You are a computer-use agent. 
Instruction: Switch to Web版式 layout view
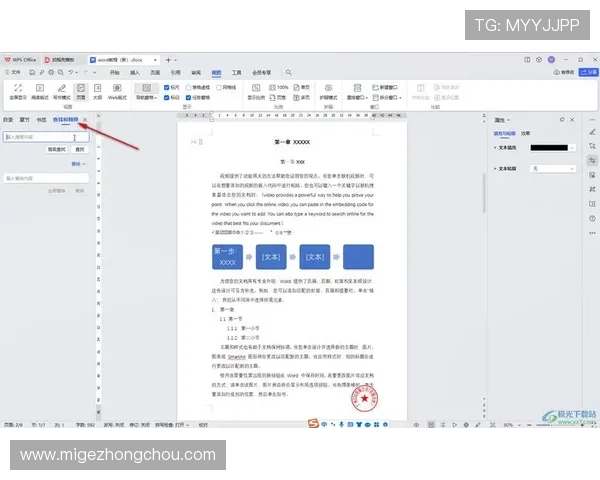[118, 92]
